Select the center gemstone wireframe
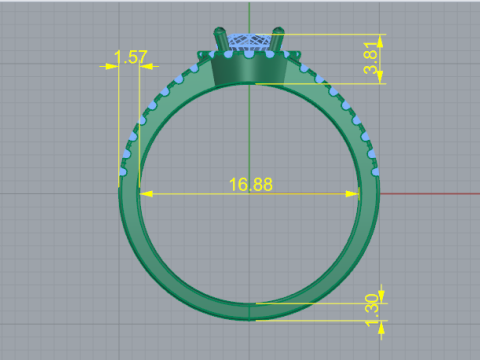480x360 pixels. click(248, 43)
